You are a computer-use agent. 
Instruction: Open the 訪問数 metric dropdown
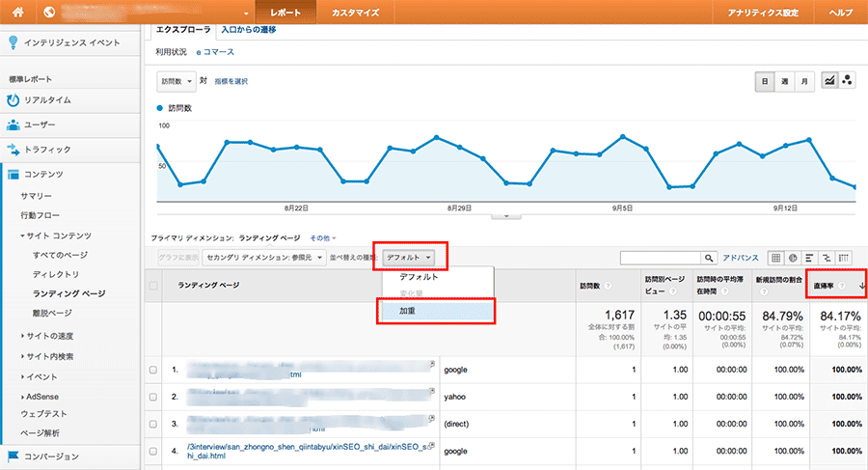[x=176, y=81]
